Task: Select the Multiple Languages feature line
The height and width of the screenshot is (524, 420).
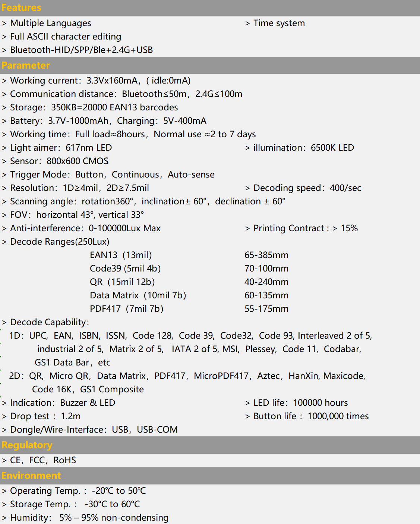Action: pyautogui.click(x=47, y=23)
